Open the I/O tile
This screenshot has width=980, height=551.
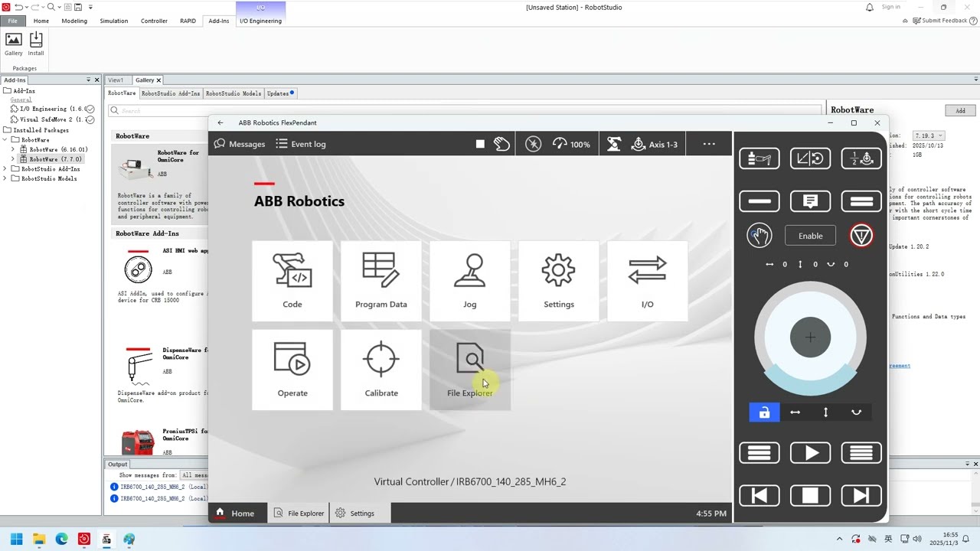648,281
